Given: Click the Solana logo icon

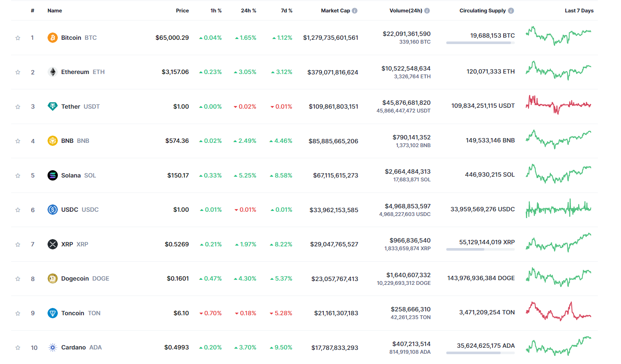Looking at the screenshot, I should [53, 175].
